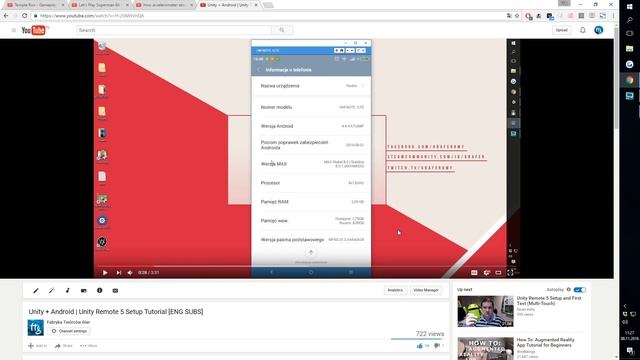Open Enhancements magic wand icon
Image resolution: width=640 pixels, height=360 pixels.
(x=51, y=291)
